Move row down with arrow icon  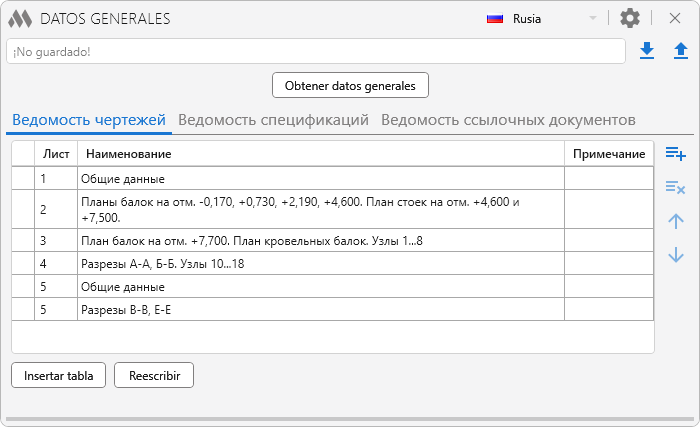coord(675,256)
